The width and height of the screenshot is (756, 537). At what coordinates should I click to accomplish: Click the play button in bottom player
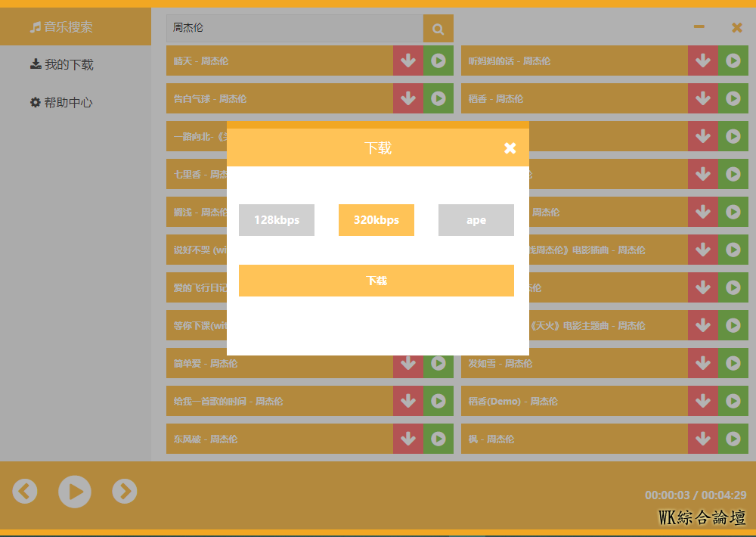[x=75, y=492]
